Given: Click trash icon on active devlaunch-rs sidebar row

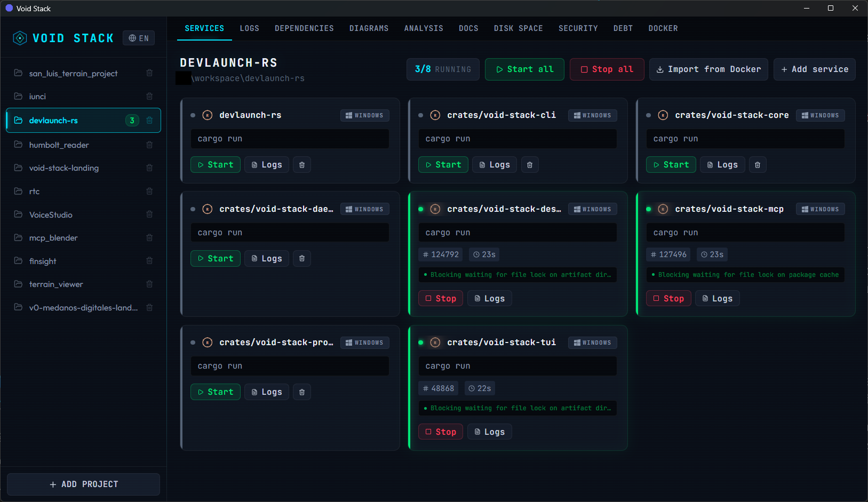Looking at the screenshot, I should (149, 121).
